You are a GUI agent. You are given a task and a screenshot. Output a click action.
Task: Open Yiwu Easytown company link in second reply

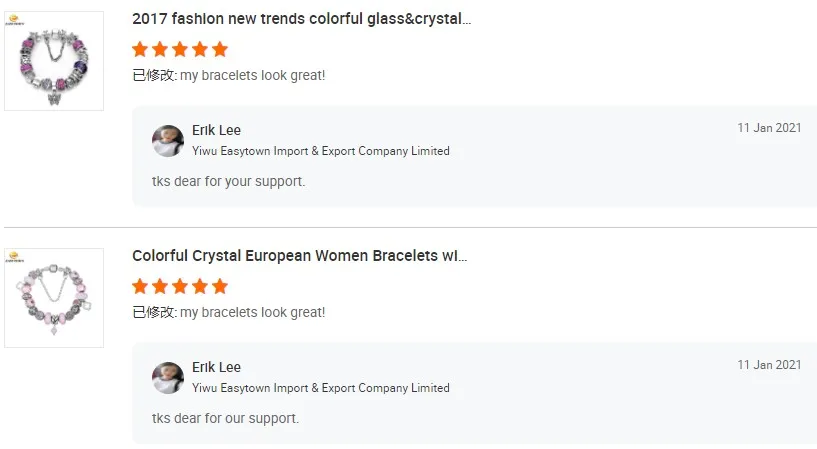pos(320,388)
